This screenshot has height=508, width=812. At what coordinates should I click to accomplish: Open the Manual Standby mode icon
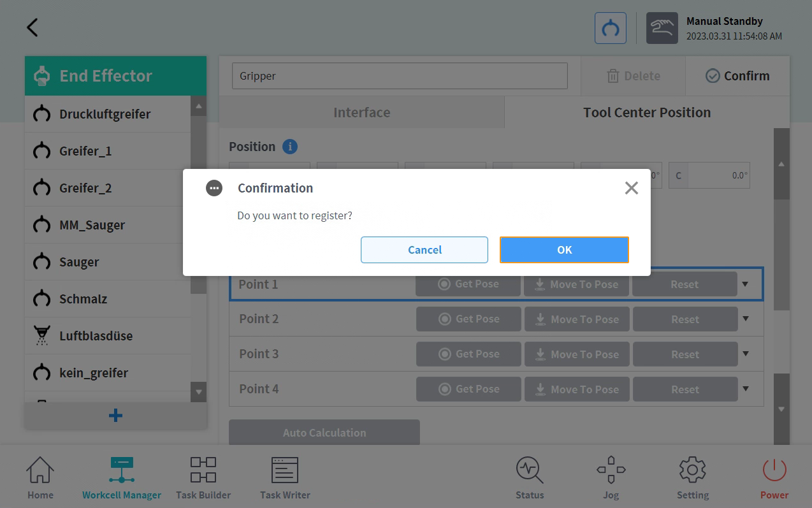[662, 28]
